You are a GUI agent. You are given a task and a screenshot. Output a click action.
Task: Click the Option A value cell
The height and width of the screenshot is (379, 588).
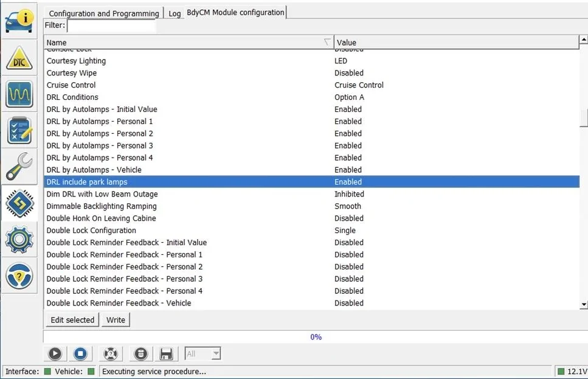pos(349,97)
